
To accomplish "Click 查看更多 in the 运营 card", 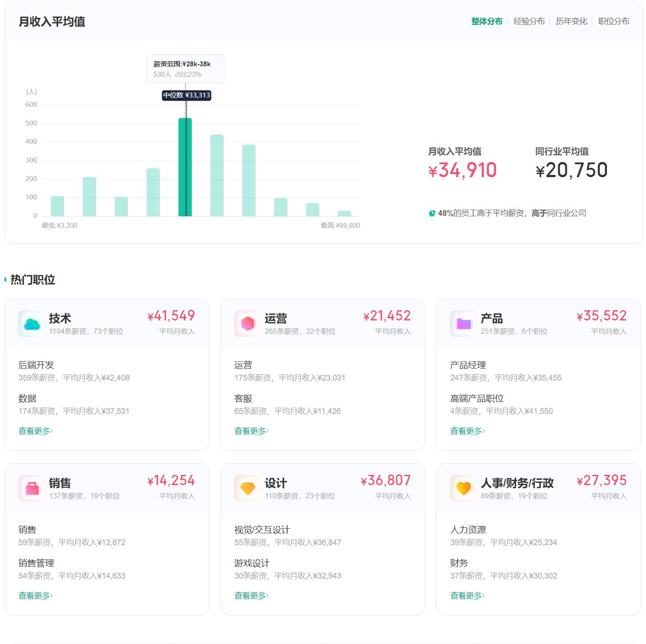I will [x=250, y=430].
